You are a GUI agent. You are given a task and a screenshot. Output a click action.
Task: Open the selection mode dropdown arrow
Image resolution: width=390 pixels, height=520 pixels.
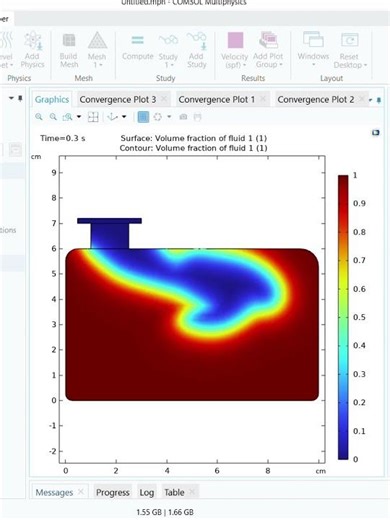169,117
